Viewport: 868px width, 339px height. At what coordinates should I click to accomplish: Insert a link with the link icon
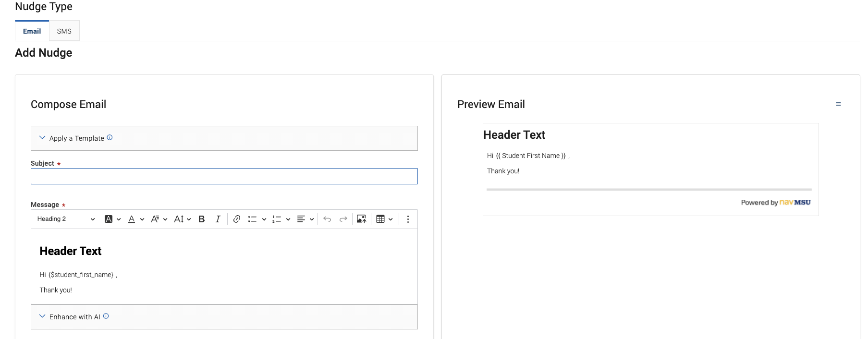tap(237, 219)
